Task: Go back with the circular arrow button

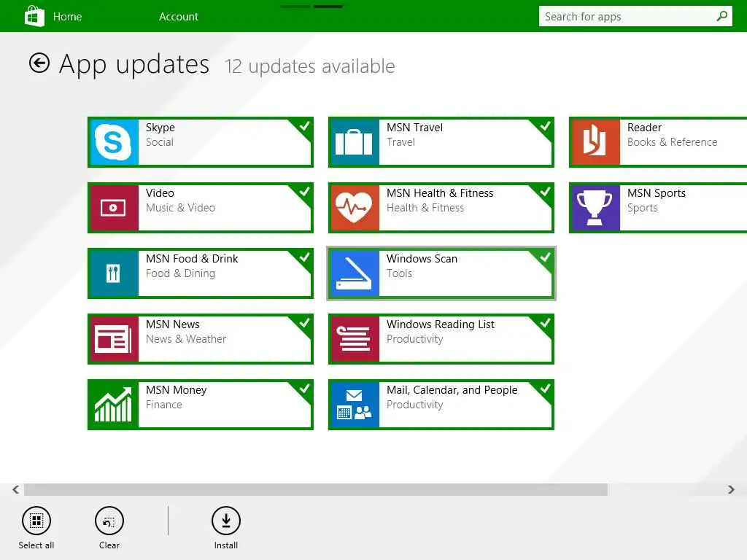Action: (x=39, y=63)
